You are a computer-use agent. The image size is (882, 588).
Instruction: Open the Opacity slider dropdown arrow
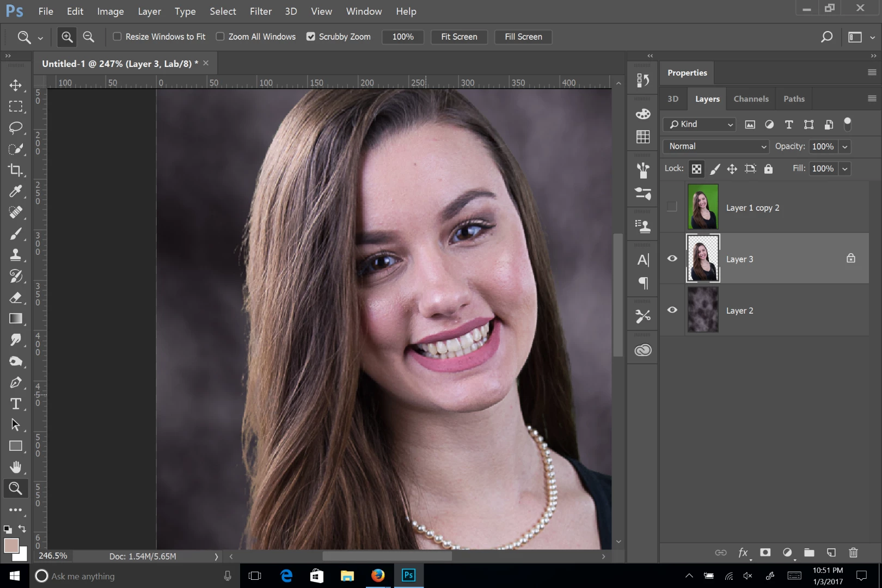(x=844, y=146)
